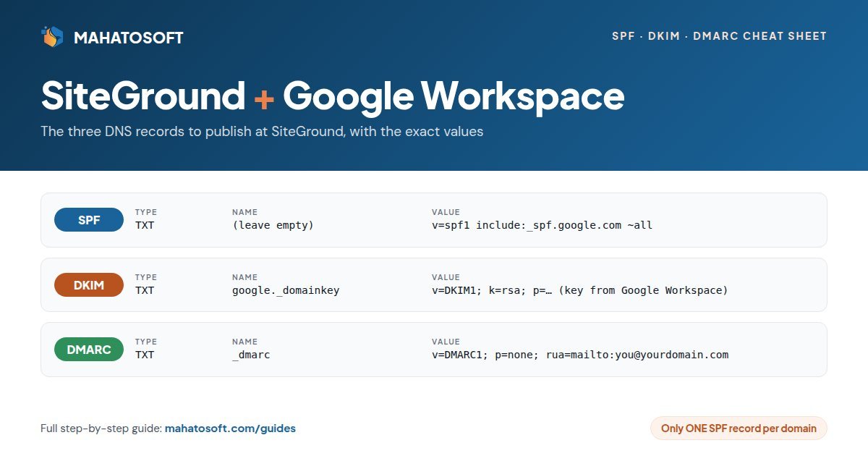Click the "Full step-by-step guide:" text

tap(101, 428)
